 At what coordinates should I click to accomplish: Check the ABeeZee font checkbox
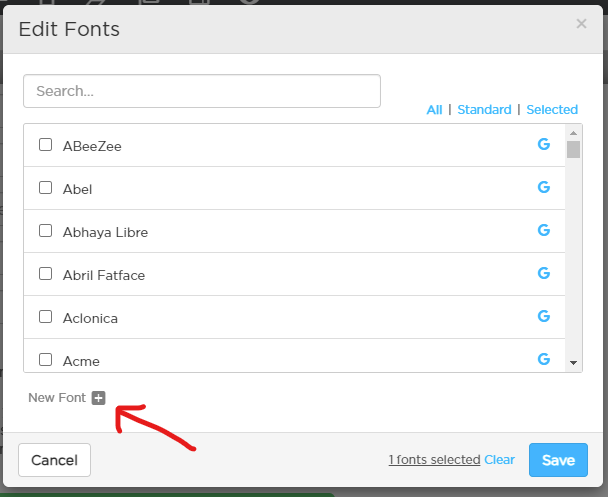(x=45, y=145)
